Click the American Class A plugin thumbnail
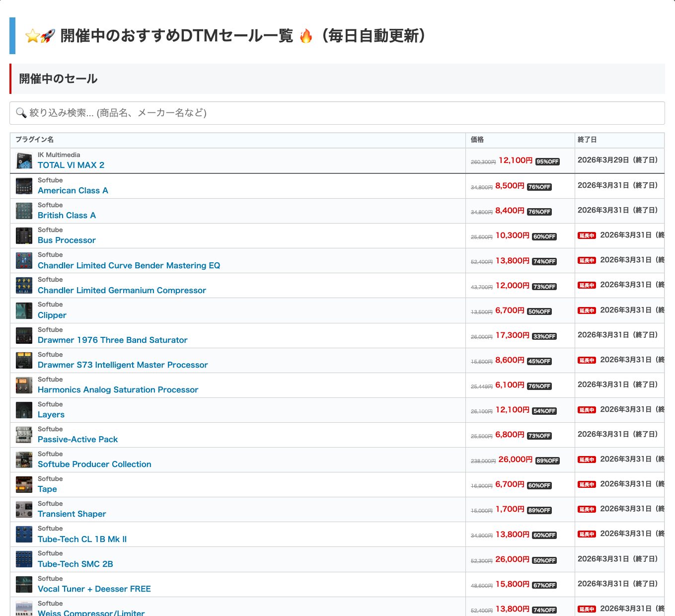 click(x=24, y=186)
